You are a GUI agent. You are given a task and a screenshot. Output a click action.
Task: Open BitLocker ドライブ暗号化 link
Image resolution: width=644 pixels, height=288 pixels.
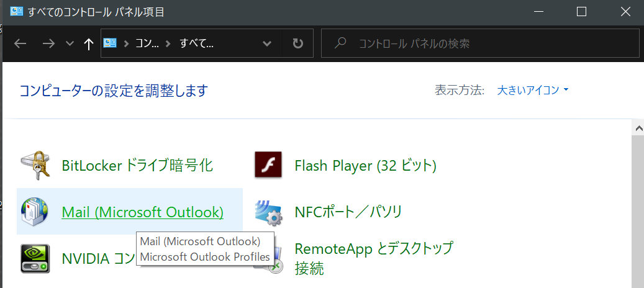click(137, 165)
